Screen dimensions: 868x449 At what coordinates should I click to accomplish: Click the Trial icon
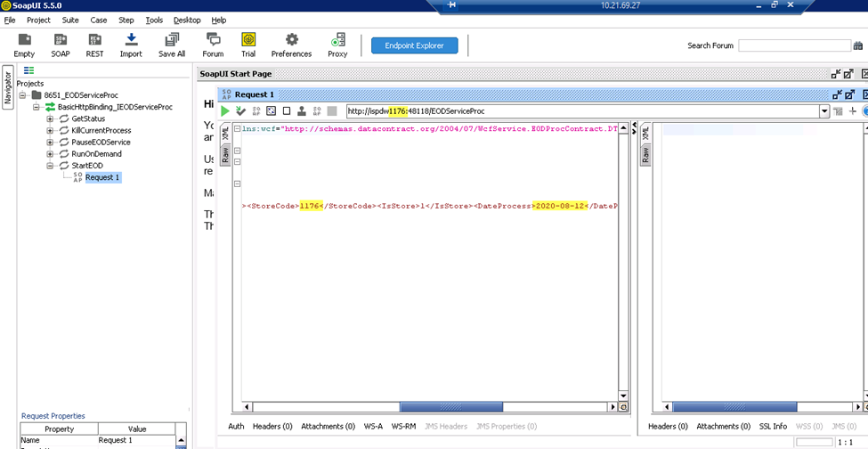click(248, 45)
